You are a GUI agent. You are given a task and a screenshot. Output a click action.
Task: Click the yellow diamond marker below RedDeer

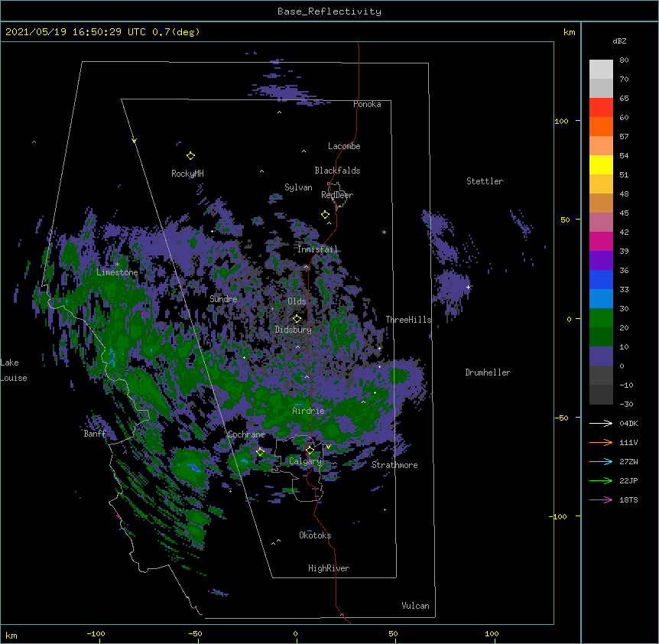click(325, 215)
